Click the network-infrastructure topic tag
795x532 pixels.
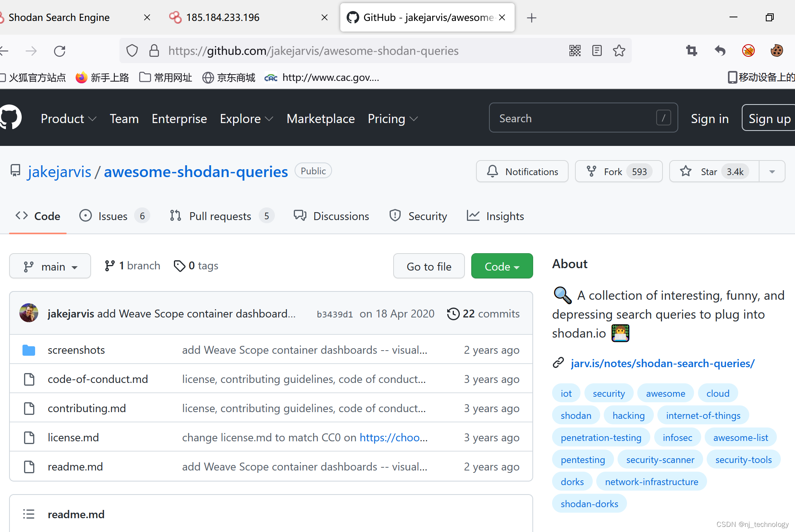tap(651, 482)
